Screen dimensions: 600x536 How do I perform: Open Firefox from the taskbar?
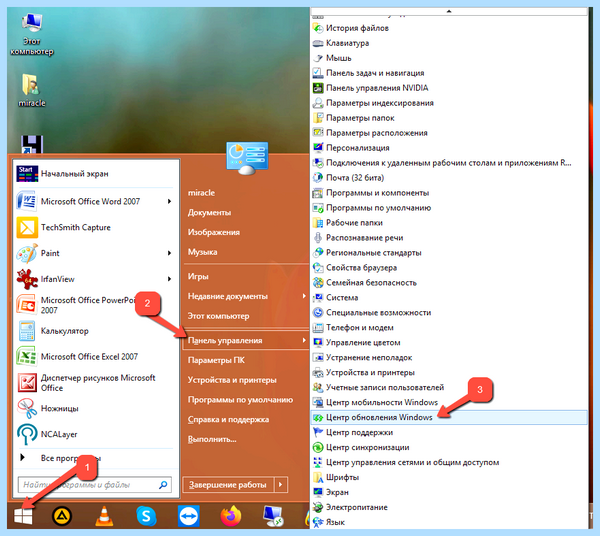pyautogui.click(x=231, y=516)
